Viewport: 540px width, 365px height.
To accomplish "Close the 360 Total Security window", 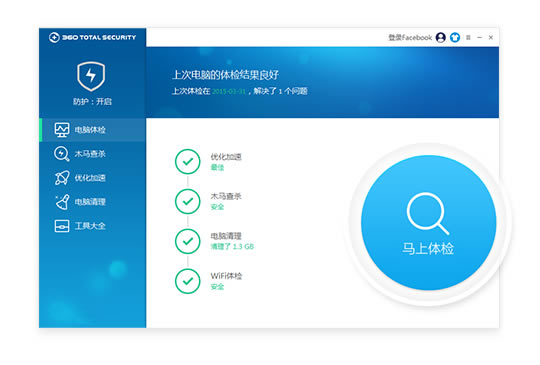I will pyautogui.click(x=491, y=37).
